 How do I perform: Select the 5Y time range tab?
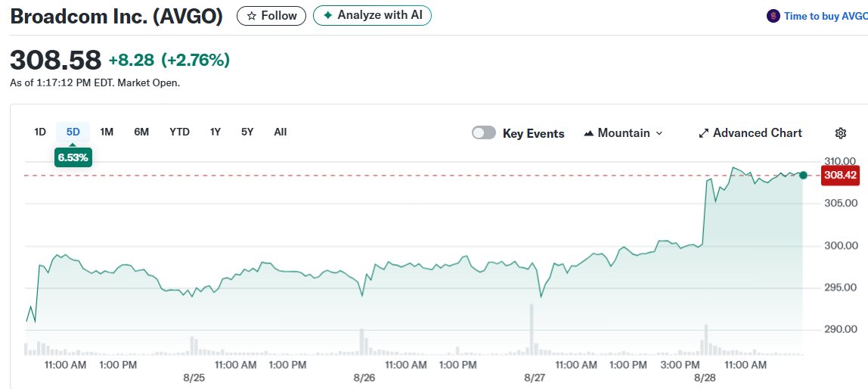click(247, 132)
